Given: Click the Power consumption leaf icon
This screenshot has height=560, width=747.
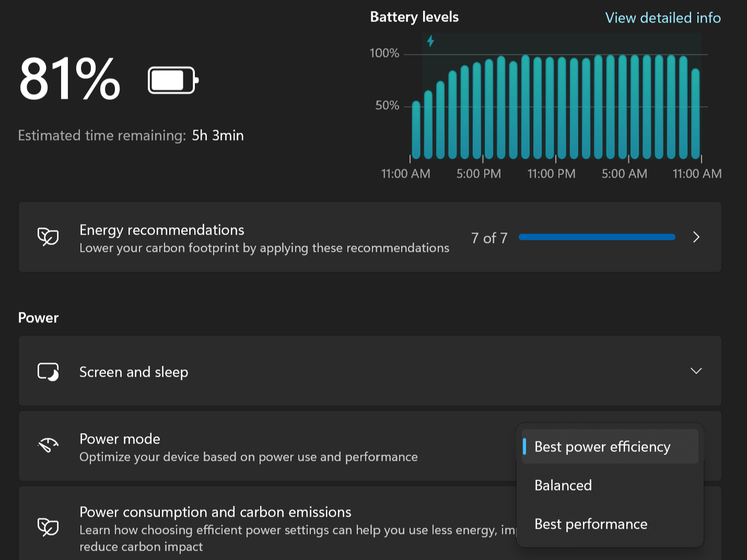Looking at the screenshot, I should [48, 527].
